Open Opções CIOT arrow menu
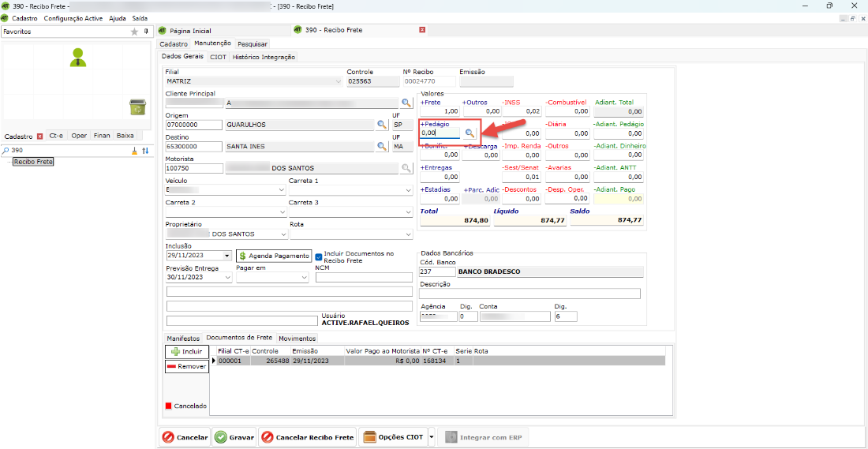 point(431,437)
